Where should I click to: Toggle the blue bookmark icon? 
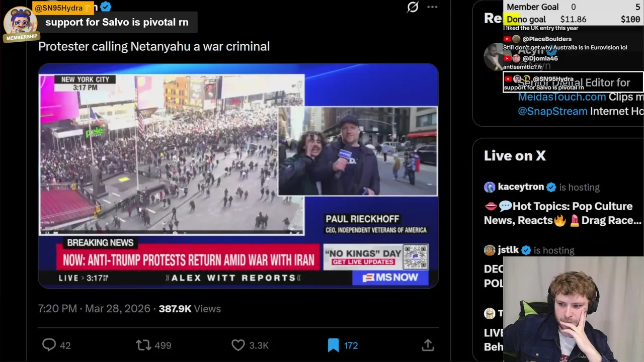pyautogui.click(x=333, y=345)
